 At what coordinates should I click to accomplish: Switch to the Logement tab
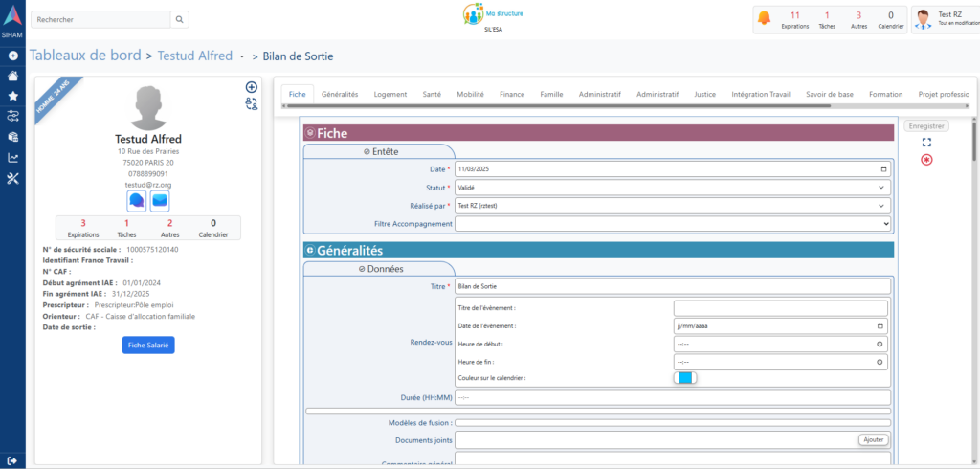click(x=390, y=95)
